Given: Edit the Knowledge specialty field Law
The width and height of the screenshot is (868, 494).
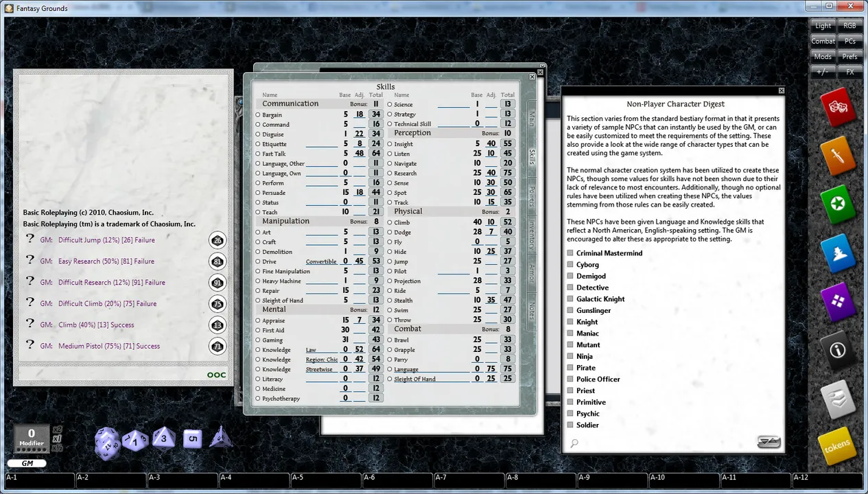Looking at the screenshot, I should pos(322,350).
